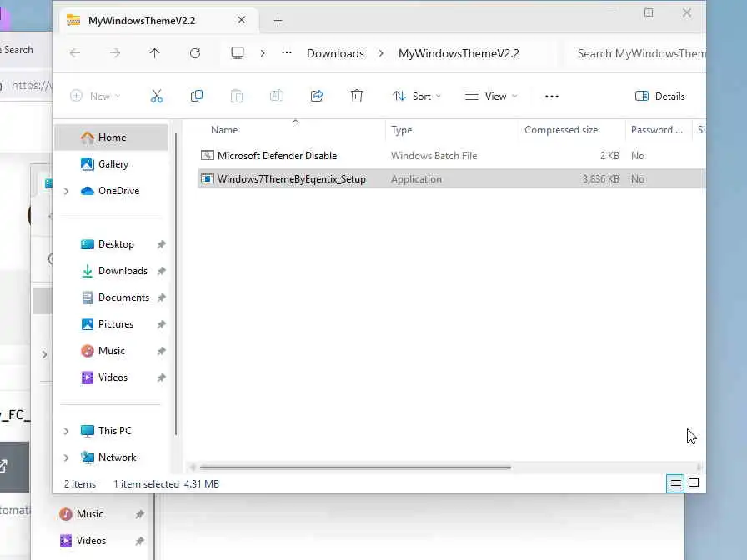
Task: Click the chevron after the This PC icon
Action: pyautogui.click(x=263, y=53)
